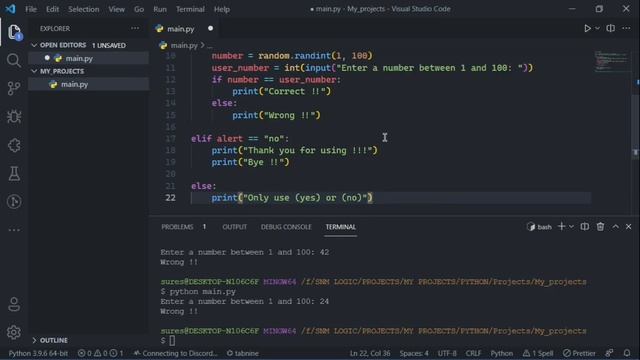Open the Live Share activity icon
Image resolution: width=640 pixels, height=360 pixels.
pos(14,202)
